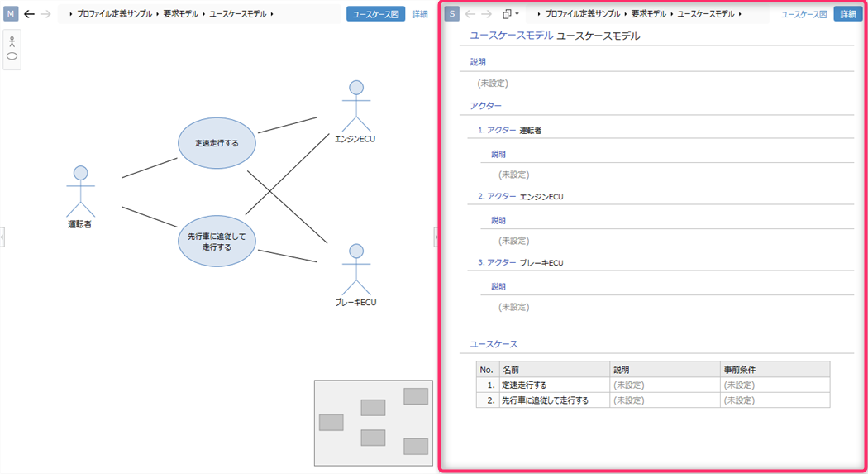Image resolution: width=868 pixels, height=474 pixels.
Task: Click the アクター section heading
Action: 485,106
